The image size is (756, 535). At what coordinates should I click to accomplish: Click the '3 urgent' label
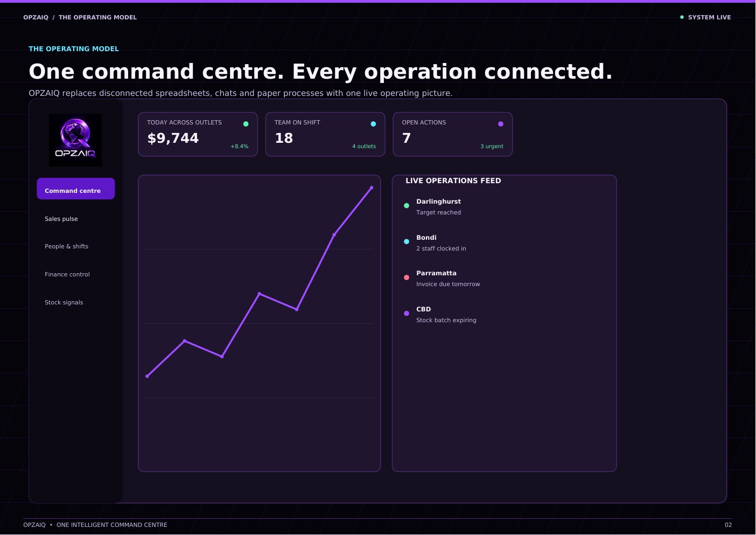pyautogui.click(x=492, y=147)
